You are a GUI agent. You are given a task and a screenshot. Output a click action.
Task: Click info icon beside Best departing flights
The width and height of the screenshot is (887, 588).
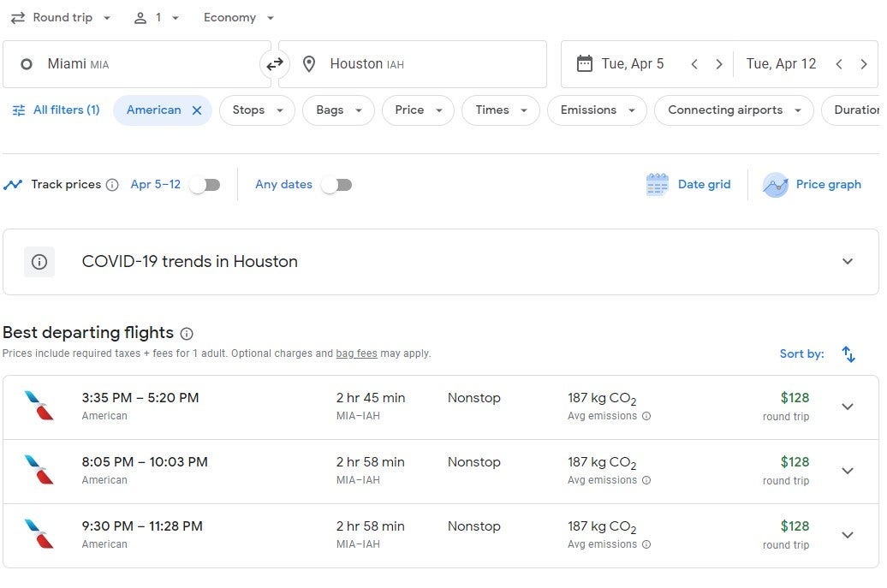[187, 334]
